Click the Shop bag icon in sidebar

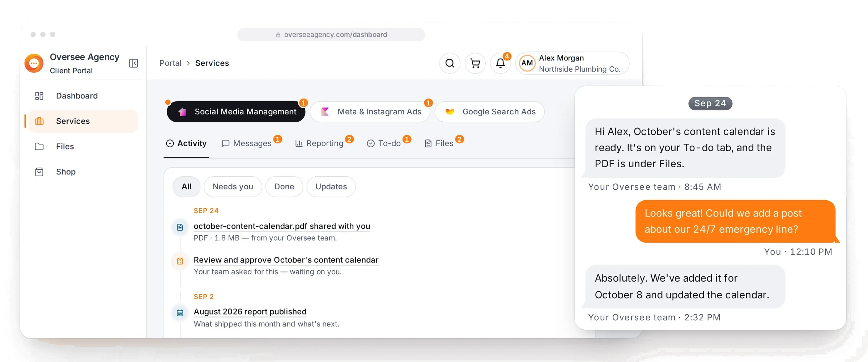click(39, 172)
